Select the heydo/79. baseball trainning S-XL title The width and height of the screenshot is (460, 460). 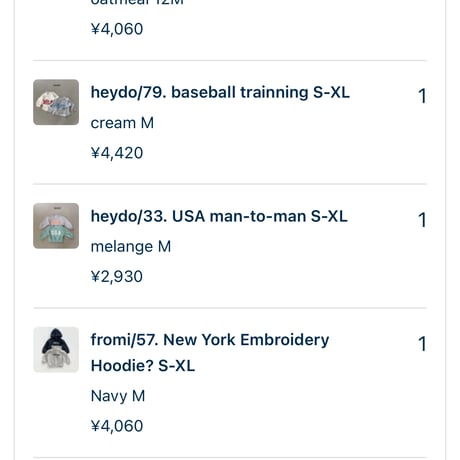pos(220,92)
